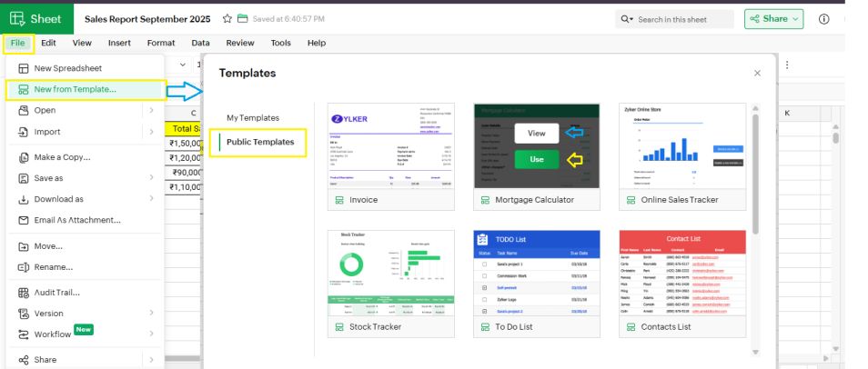Open the File menu
This screenshot has height=369, width=868.
(x=17, y=43)
